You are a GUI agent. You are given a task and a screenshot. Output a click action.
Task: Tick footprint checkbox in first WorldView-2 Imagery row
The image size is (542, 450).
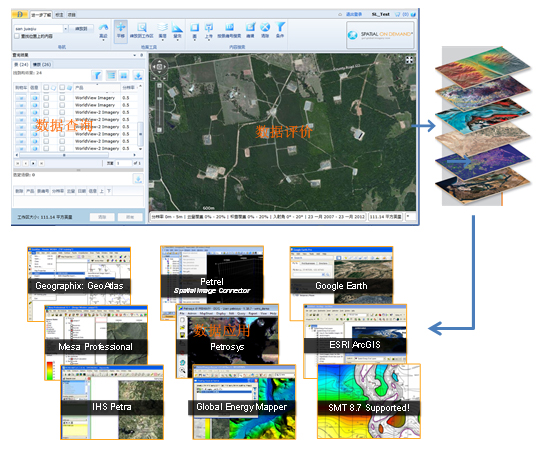(46, 112)
